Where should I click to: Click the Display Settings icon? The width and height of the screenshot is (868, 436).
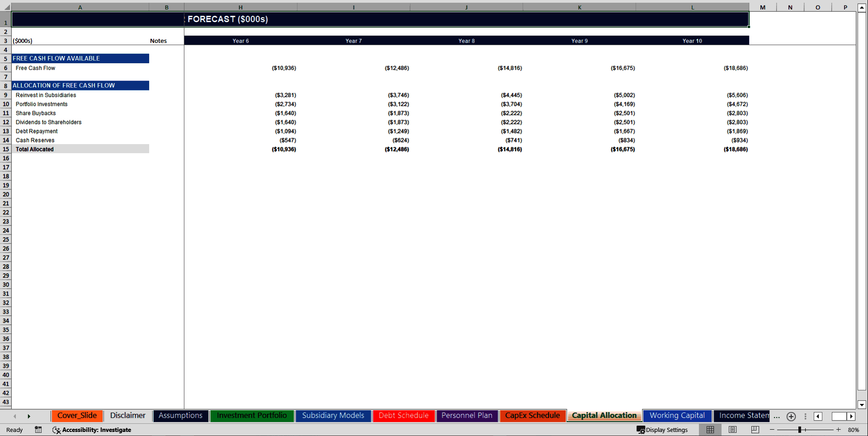click(x=640, y=430)
